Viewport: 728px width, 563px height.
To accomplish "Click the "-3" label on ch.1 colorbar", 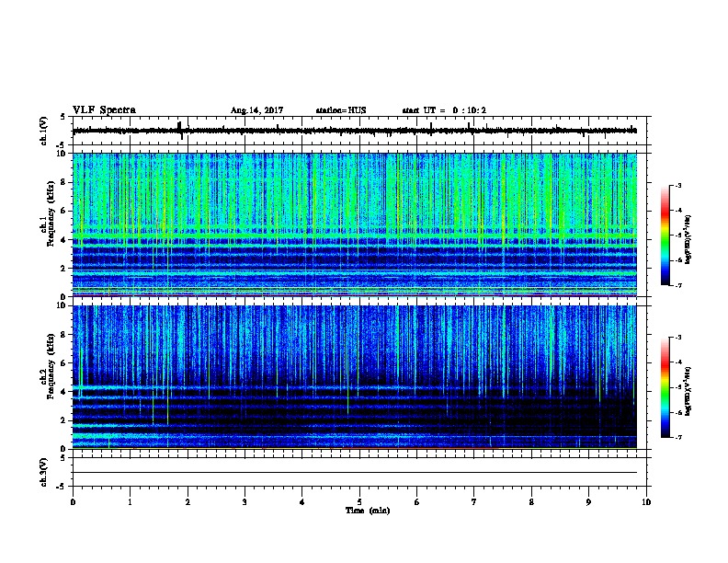I will (x=677, y=186).
